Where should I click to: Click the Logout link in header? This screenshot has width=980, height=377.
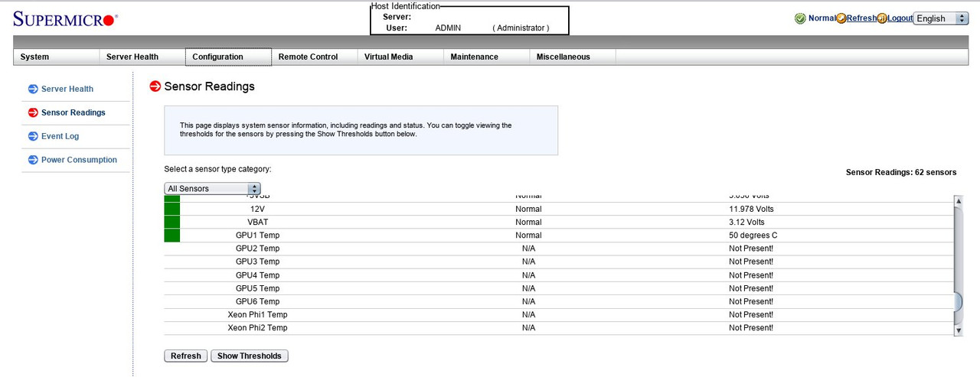click(900, 18)
